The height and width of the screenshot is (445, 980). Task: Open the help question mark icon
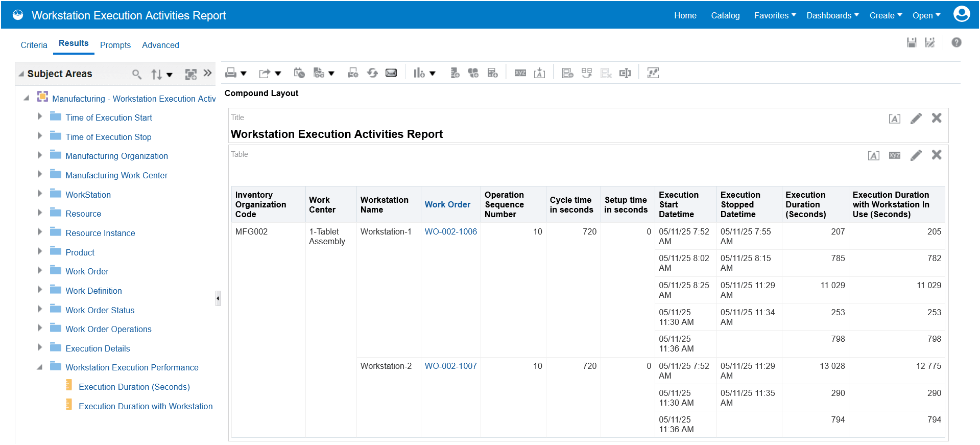pyautogui.click(x=956, y=43)
